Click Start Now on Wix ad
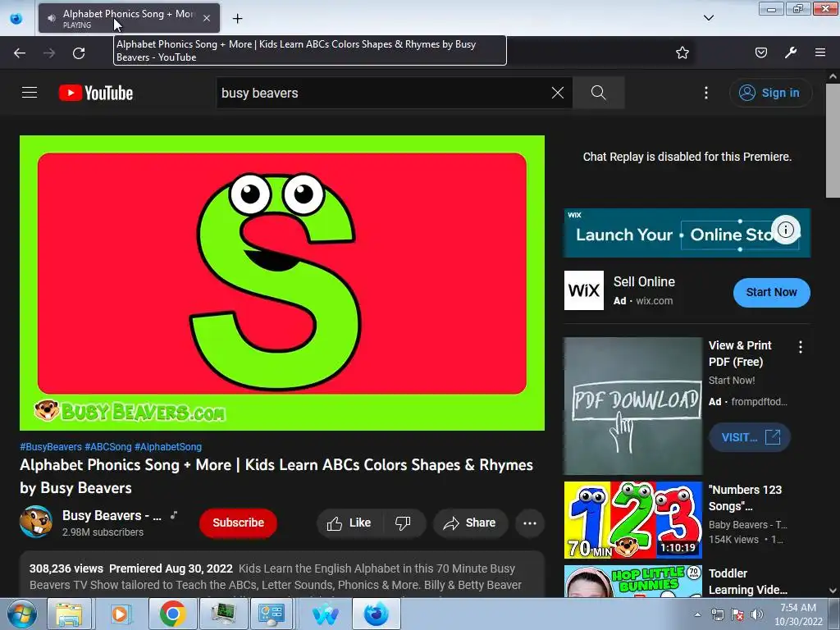Image resolution: width=840 pixels, height=630 pixels. tap(771, 293)
